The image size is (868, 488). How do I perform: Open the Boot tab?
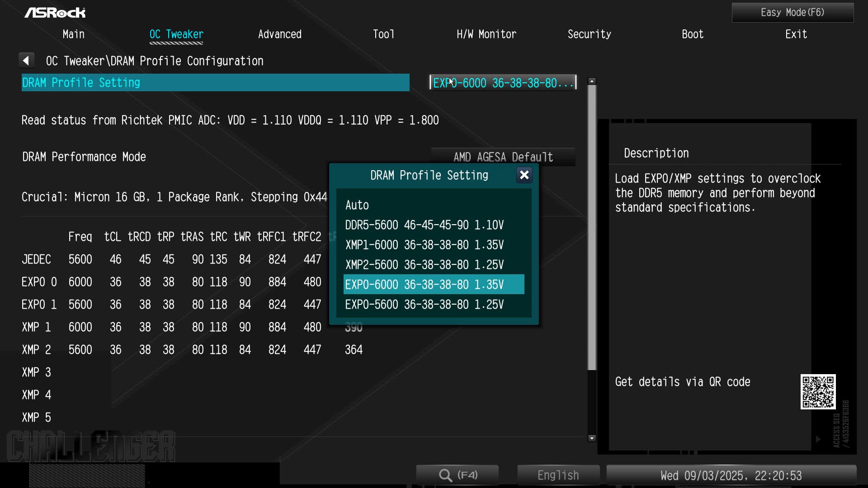(693, 34)
